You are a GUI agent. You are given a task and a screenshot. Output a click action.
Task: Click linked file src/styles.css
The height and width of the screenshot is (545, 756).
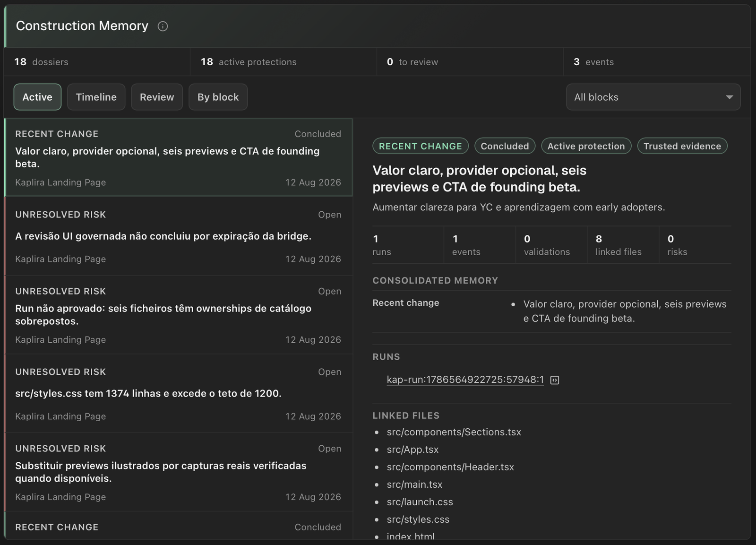[418, 519]
